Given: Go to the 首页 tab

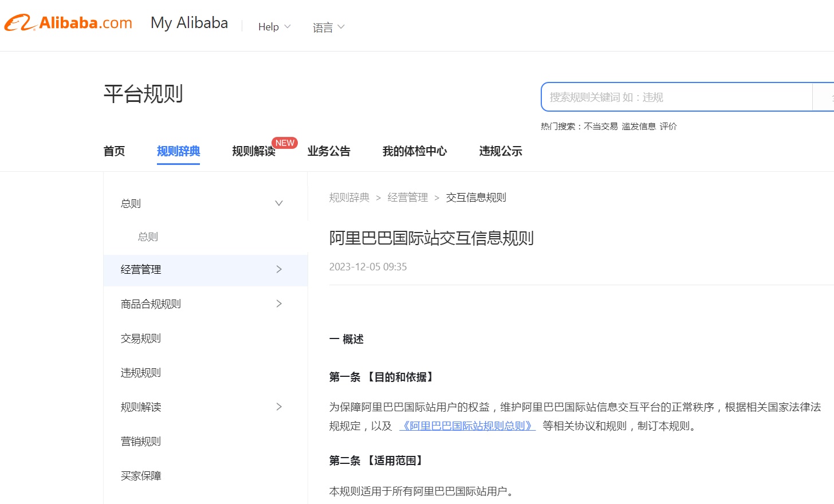Looking at the screenshot, I should (114, 151).
